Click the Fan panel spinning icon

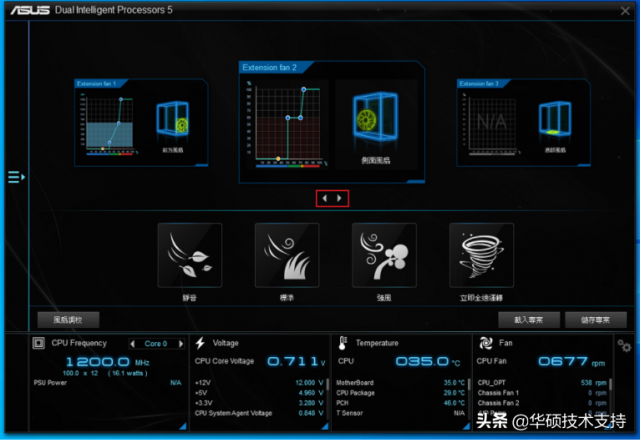pyautogui.click(x=486, y=343)
